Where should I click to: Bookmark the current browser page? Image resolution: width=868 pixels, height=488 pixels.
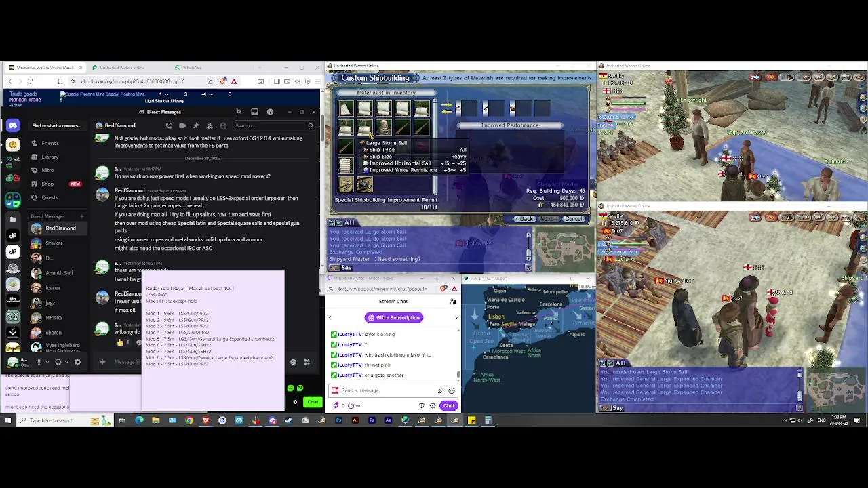[60, 81]
